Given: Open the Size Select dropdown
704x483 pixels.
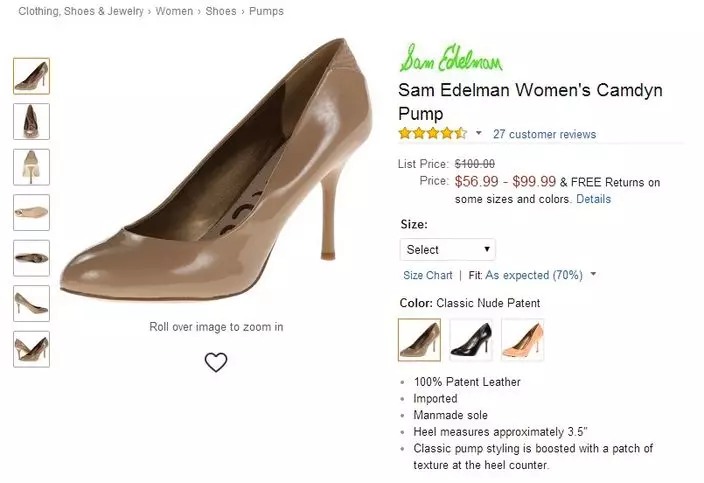Looking at the screenshot, I should [447, 249].
